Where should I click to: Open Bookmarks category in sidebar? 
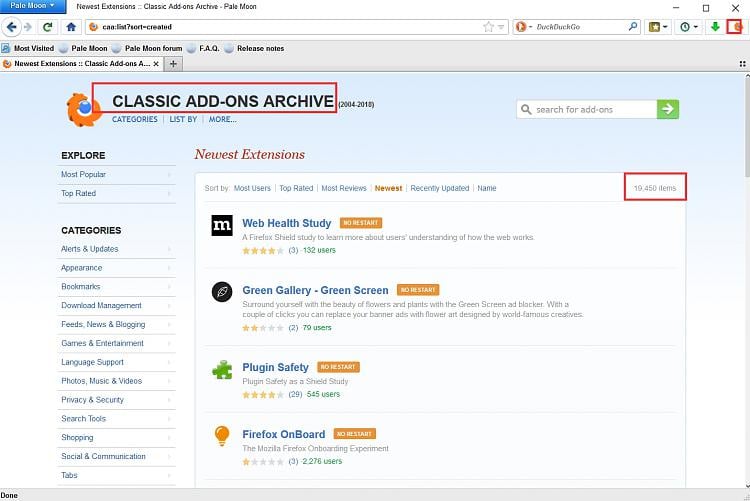[x=116, y=287]
